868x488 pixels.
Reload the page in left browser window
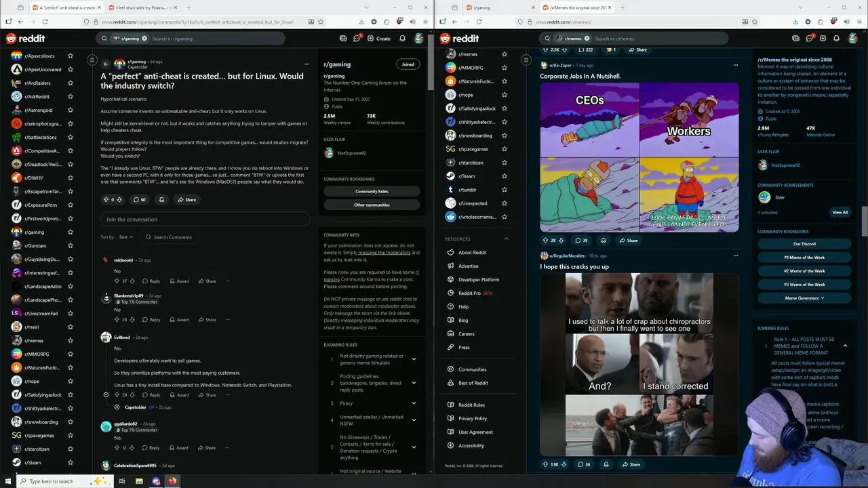point(45,22)
